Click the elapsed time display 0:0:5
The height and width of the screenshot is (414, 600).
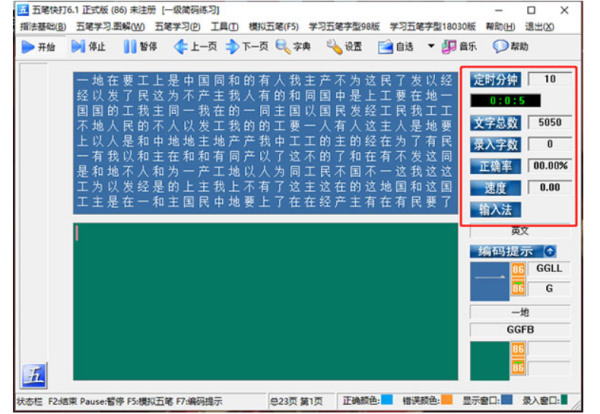[x=505, y=101]
